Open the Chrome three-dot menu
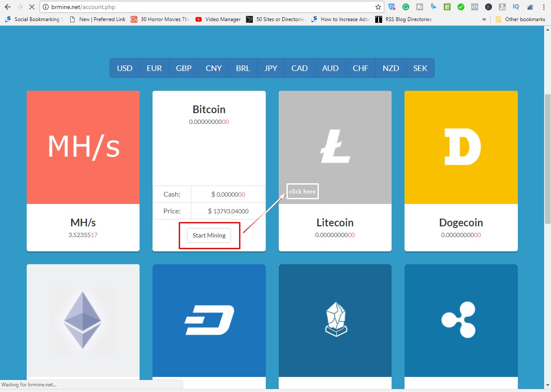The height and width of the screenshot is (392, 551). click(544, 6)
